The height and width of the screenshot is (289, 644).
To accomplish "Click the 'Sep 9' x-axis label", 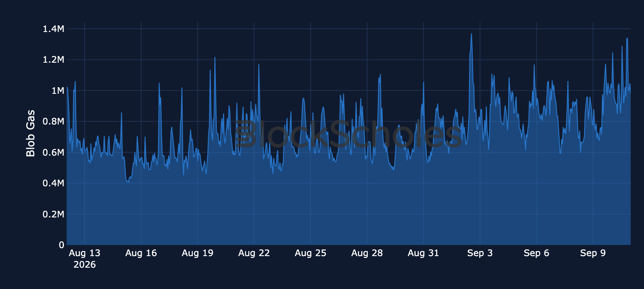I will click(593, 253).
